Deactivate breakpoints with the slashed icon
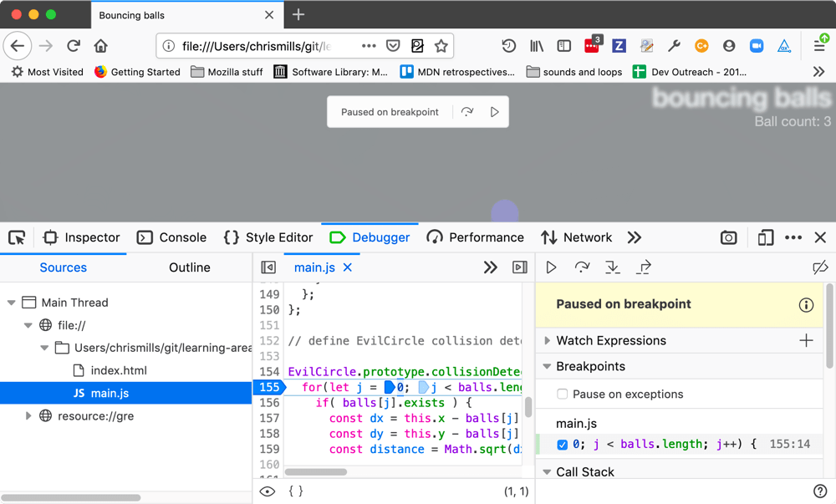The height and width of the screenshot is (504, 836). 820,267
